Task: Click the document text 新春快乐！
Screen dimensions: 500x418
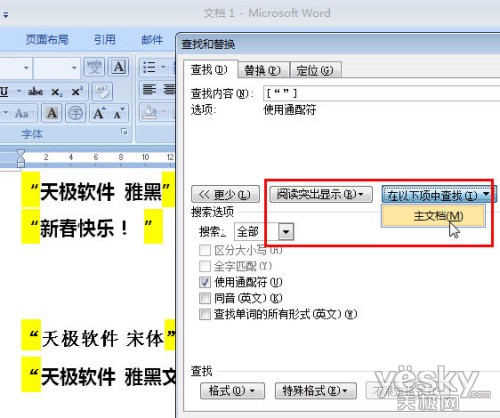Action: pyautogui.click(x=84, y=228)
